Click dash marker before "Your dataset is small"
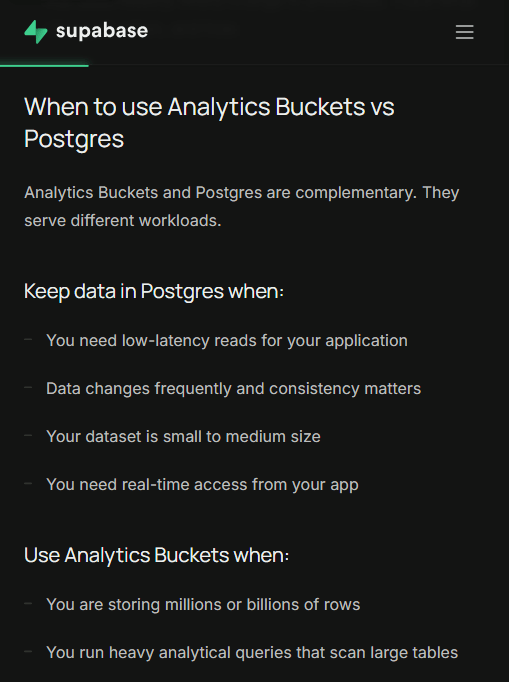 [x=28, y=435]
